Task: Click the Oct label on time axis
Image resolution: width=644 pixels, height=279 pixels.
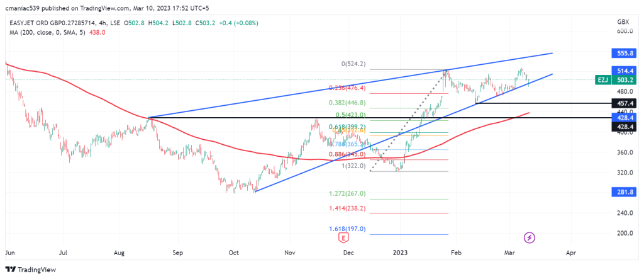Action: coord(234,253)
